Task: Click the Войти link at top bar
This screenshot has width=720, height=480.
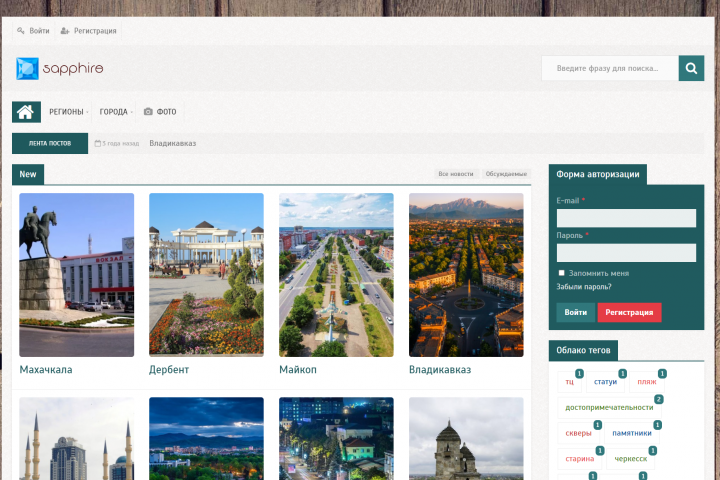Action: pyautogui.click(x=39, y=31)
